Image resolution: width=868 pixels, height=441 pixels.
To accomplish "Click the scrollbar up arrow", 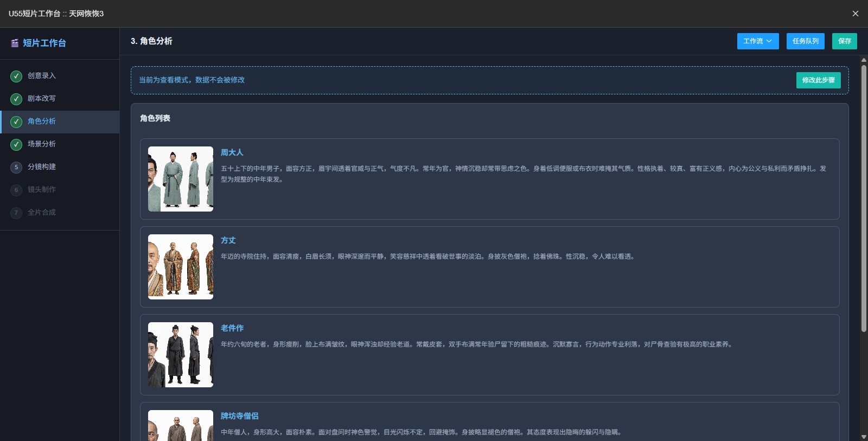I will point(864,60).
